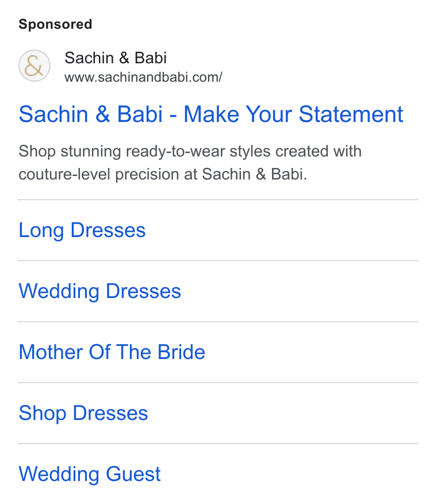Choose Wedding Guest from the ad sitelinks

click(x=90, y=474)
